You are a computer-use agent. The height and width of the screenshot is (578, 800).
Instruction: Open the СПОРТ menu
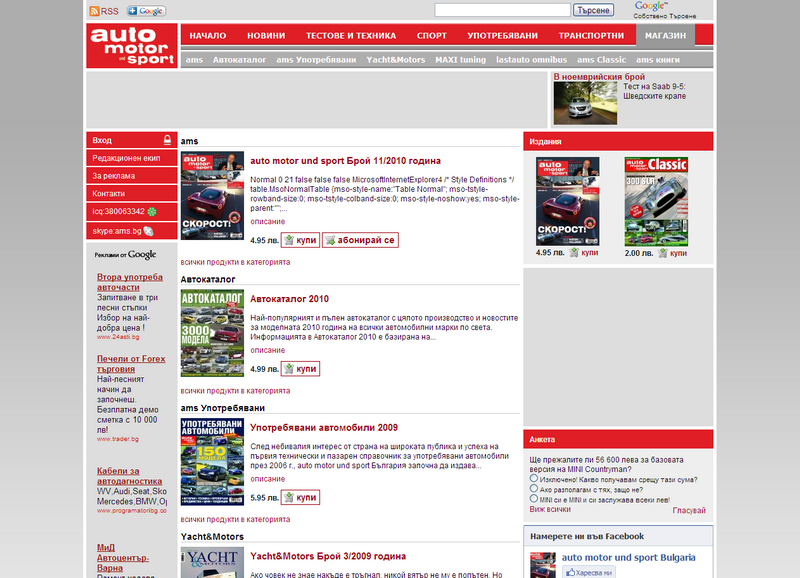(432, 36)
